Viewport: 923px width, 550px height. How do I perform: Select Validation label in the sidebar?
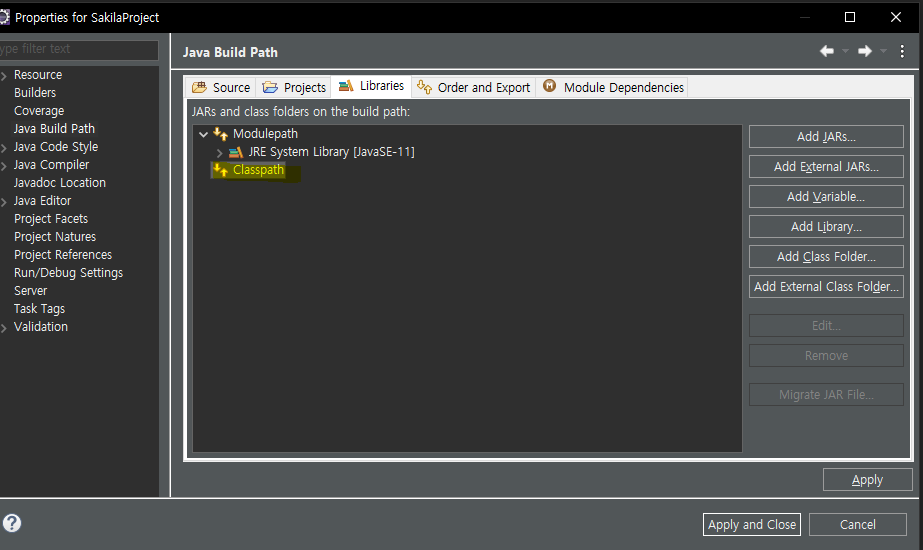[41, 327]
